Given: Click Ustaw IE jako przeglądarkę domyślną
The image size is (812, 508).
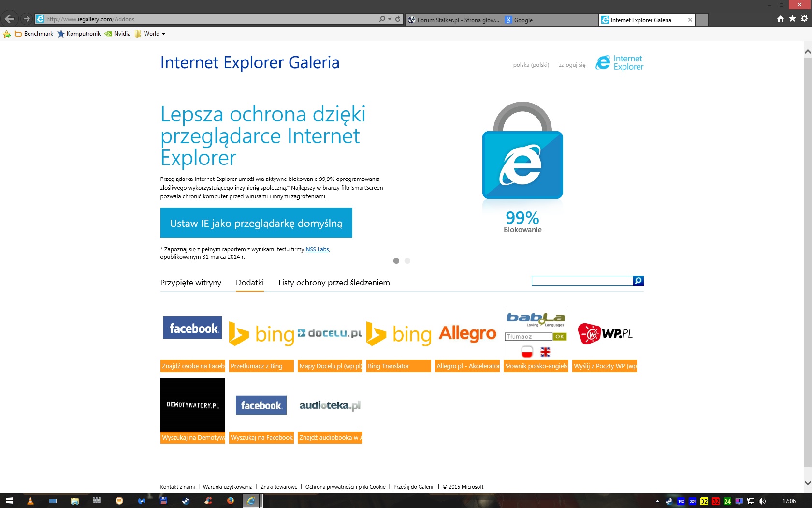Looking at the screenshot, I should click(x=256, y=223).
